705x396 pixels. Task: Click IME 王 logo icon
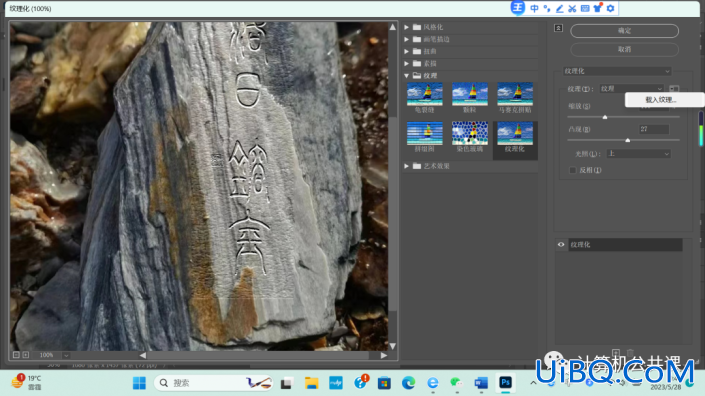tap(518, 8)
